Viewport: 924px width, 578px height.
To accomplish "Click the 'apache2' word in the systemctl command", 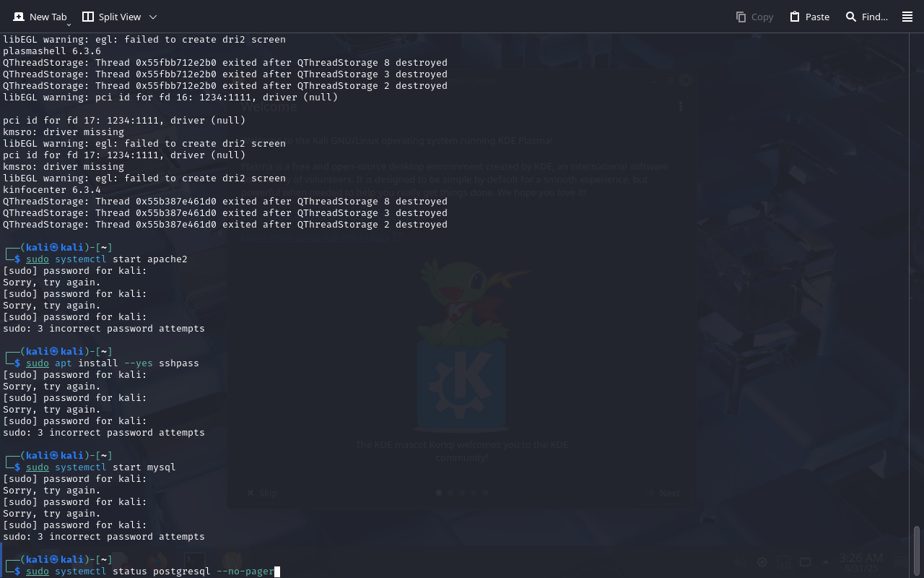I will 167,259.
